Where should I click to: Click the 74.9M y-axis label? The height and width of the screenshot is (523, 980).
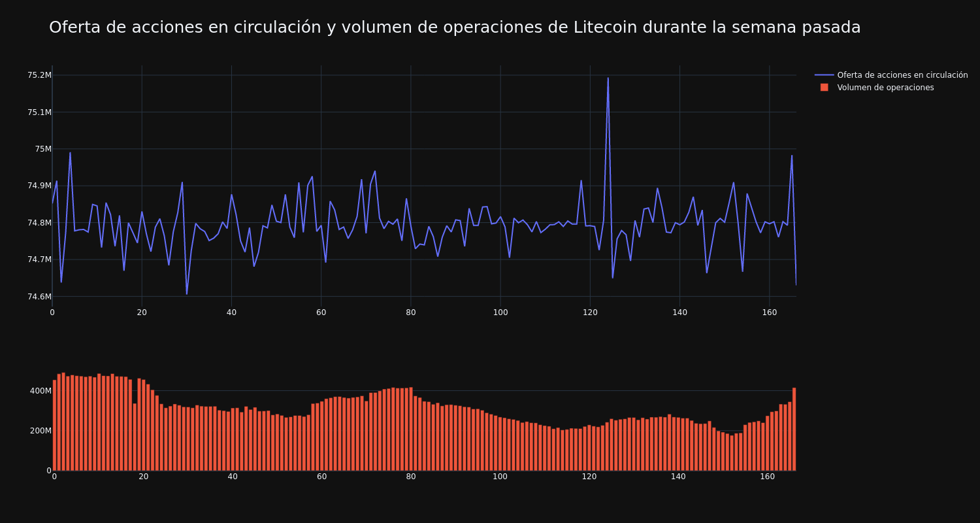coord(39,186)
